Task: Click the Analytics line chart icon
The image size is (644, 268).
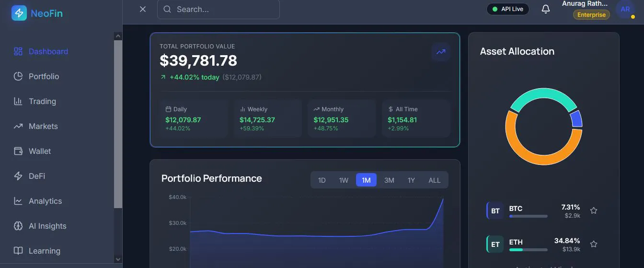Action: click(18, 201)
